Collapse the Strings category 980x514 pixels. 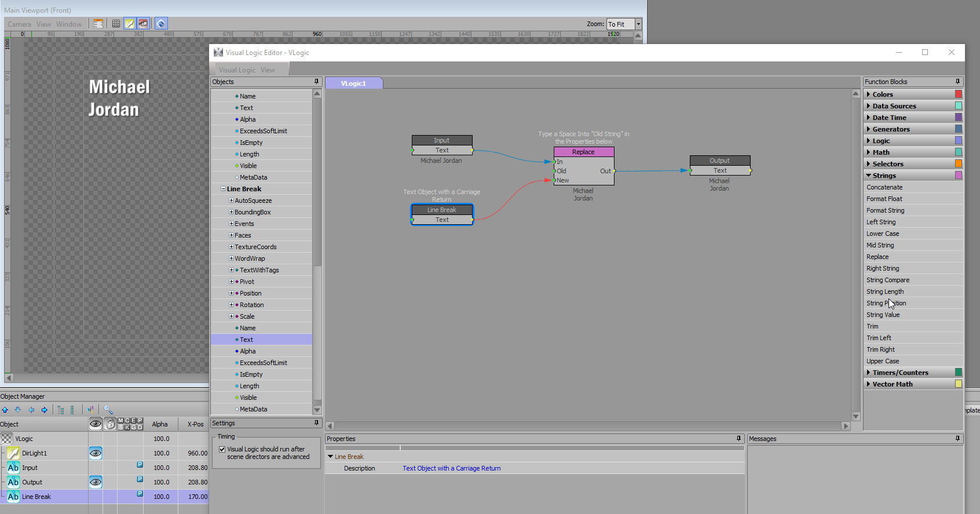point(868,176)
